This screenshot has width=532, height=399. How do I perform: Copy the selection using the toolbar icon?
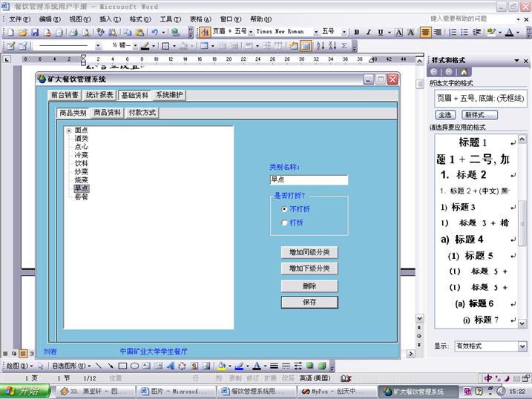[128, 32]
